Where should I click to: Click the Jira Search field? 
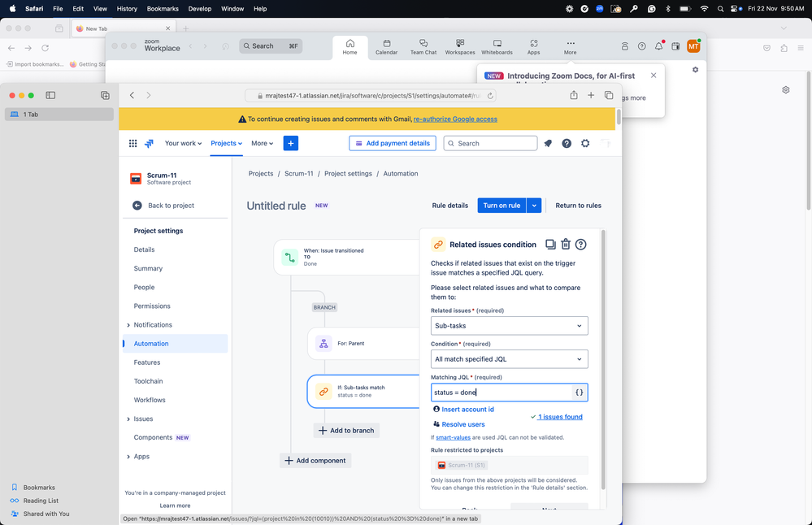click(x=490, y=143)
